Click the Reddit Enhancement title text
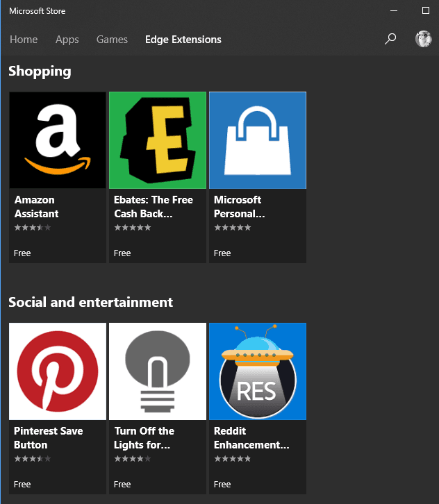 pyautogui.click(x=251, y=438)
